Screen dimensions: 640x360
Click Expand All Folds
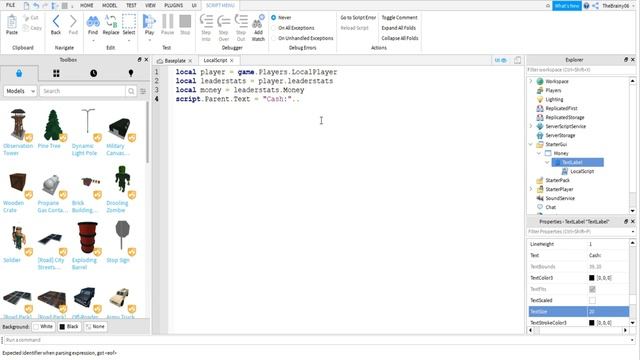point(398,28)
